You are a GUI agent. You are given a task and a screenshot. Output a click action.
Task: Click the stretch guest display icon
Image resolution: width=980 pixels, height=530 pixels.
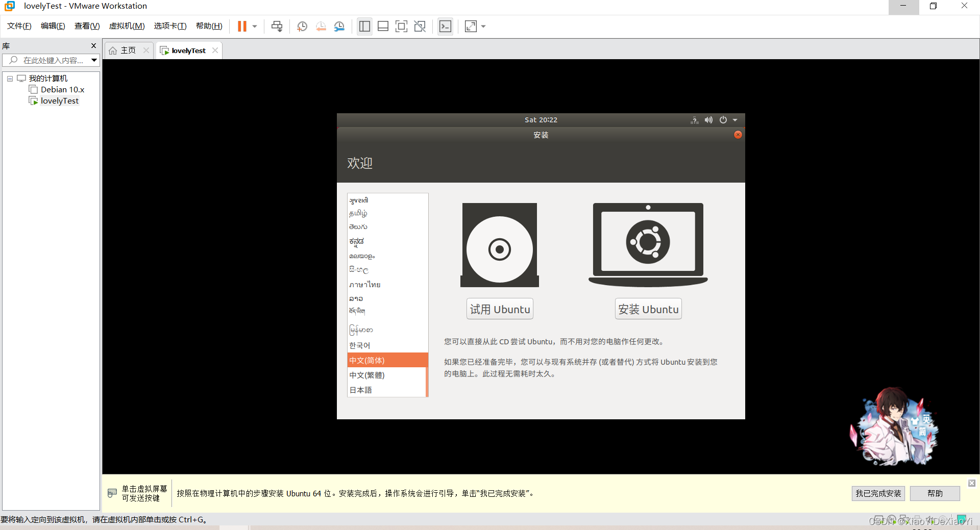click(x=471, y=26)
